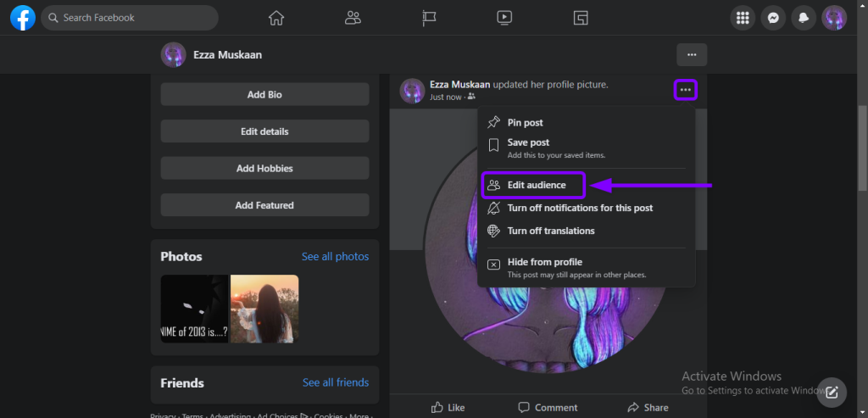Open the See all photos link

[x=335, y=257]
